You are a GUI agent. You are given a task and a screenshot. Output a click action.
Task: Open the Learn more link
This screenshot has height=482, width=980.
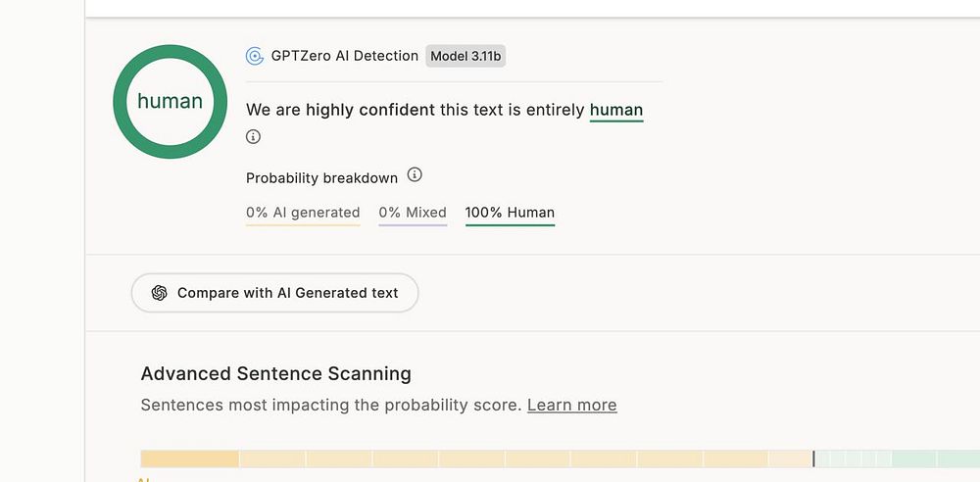(571, 405)
